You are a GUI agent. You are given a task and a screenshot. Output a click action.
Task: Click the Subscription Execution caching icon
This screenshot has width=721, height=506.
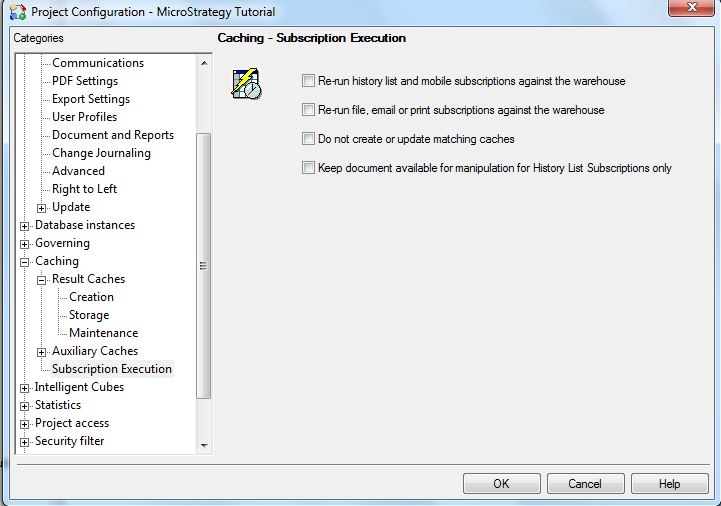(246, 84)
